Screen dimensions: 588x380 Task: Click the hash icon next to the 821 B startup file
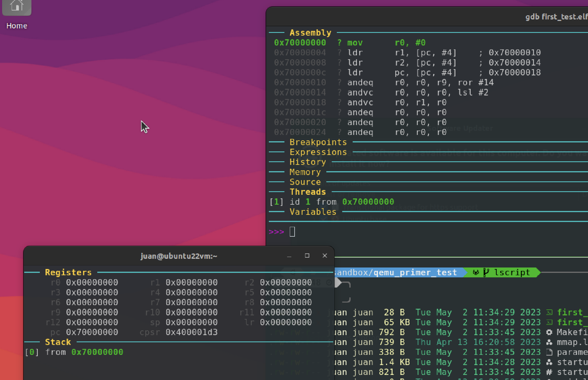point(549,372)
